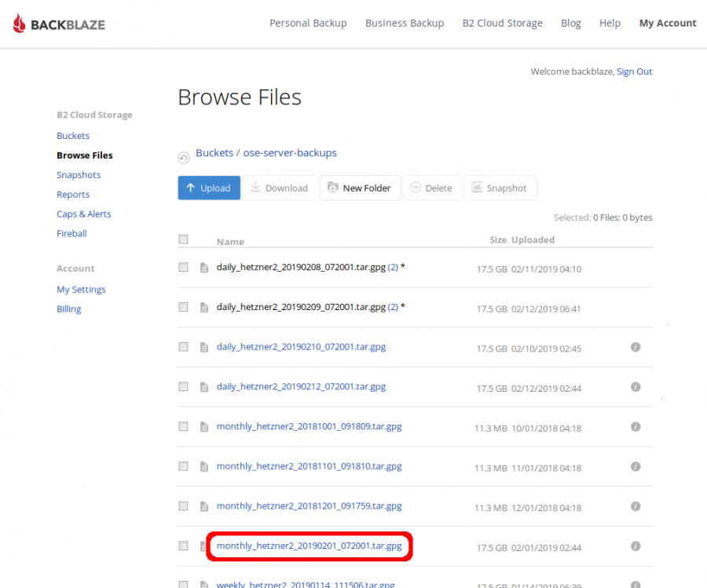The height and width of the screenshot is (588, 707).
Task: Check the box for daily_hetzner2_20190208 backup
Action: point(183,267)
